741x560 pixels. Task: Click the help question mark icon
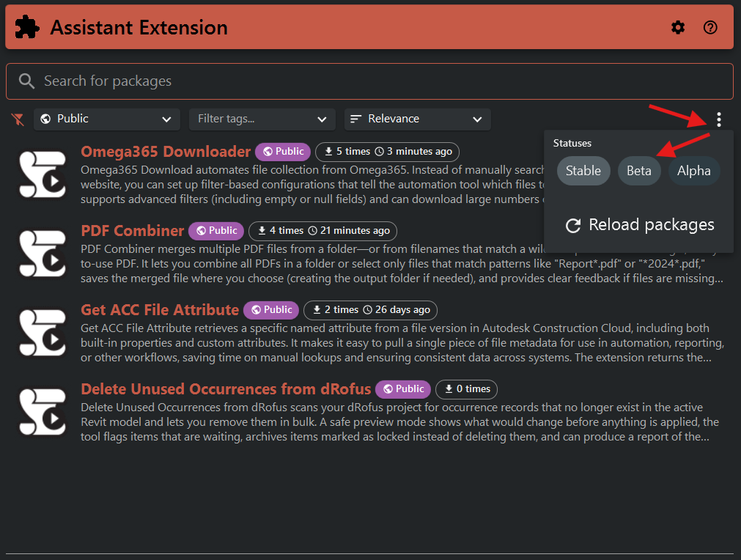(710, 28)
